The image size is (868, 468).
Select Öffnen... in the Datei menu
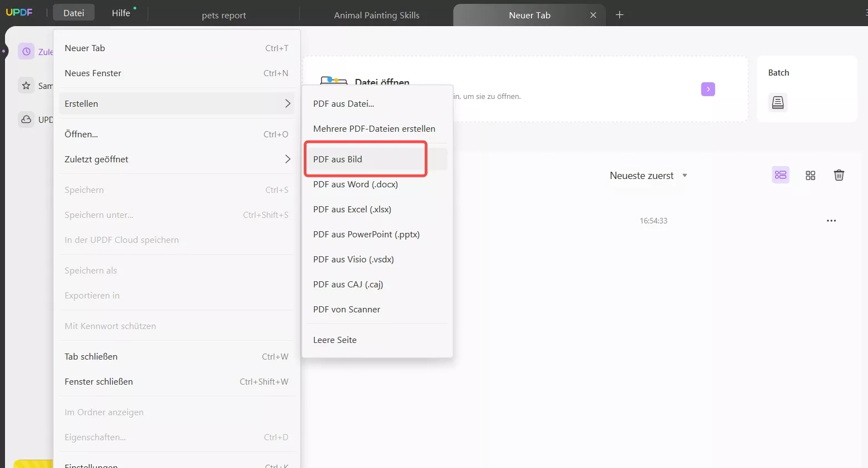click(x=176, y=134)
